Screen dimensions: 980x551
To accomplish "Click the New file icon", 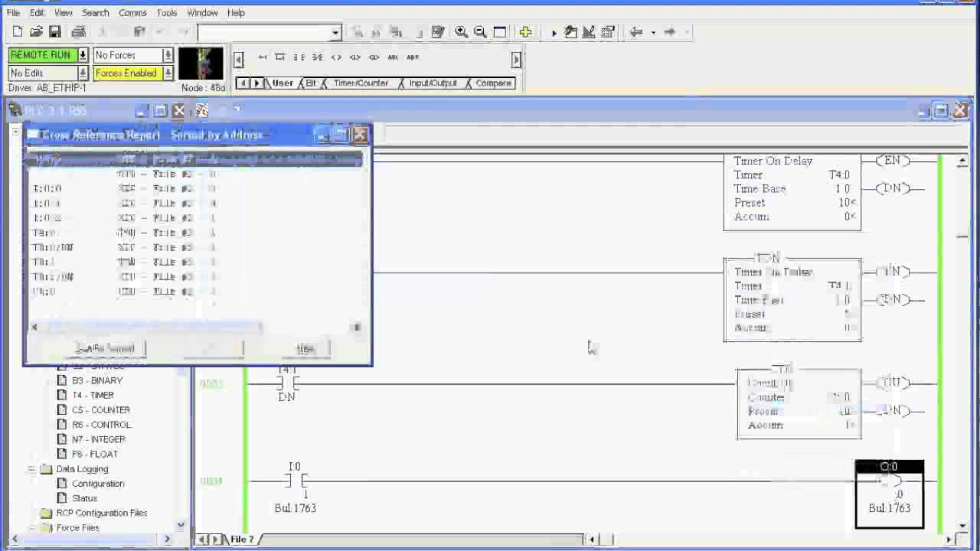I will (x=17, y=31).
